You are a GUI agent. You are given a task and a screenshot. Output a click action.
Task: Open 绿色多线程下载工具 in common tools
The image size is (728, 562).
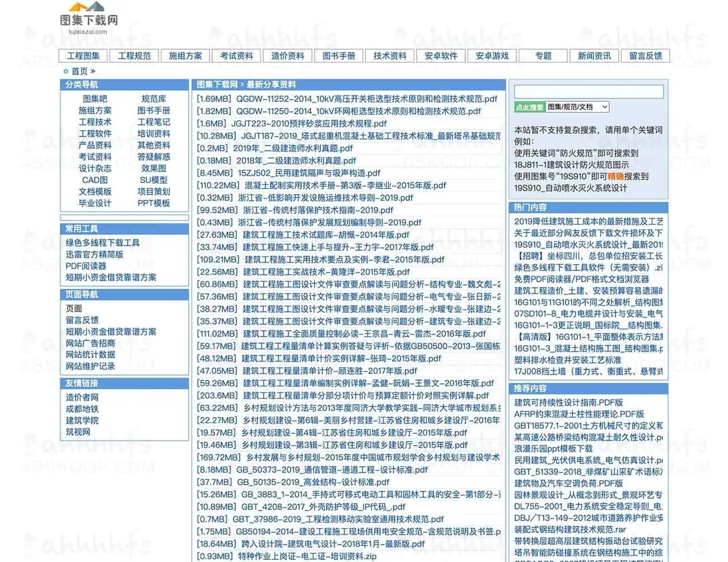pos(102,243)
